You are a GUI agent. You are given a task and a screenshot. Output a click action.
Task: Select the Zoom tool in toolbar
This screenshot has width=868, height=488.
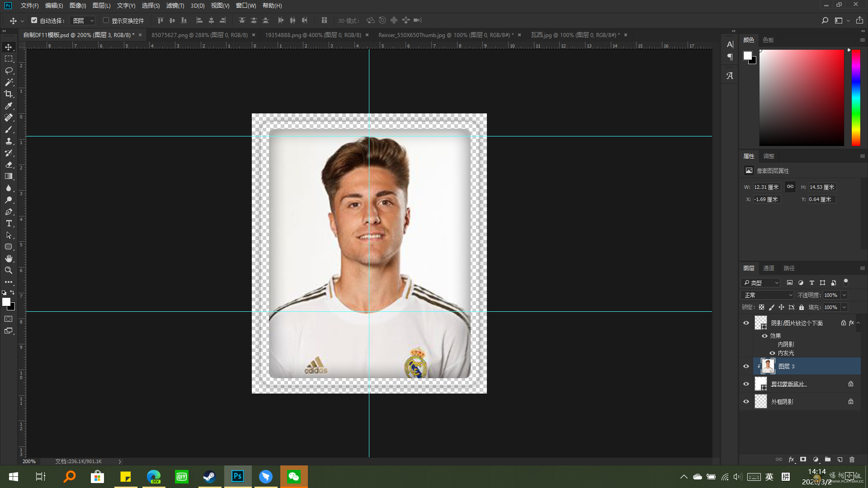pyautogui.click(x=9, y=270)
